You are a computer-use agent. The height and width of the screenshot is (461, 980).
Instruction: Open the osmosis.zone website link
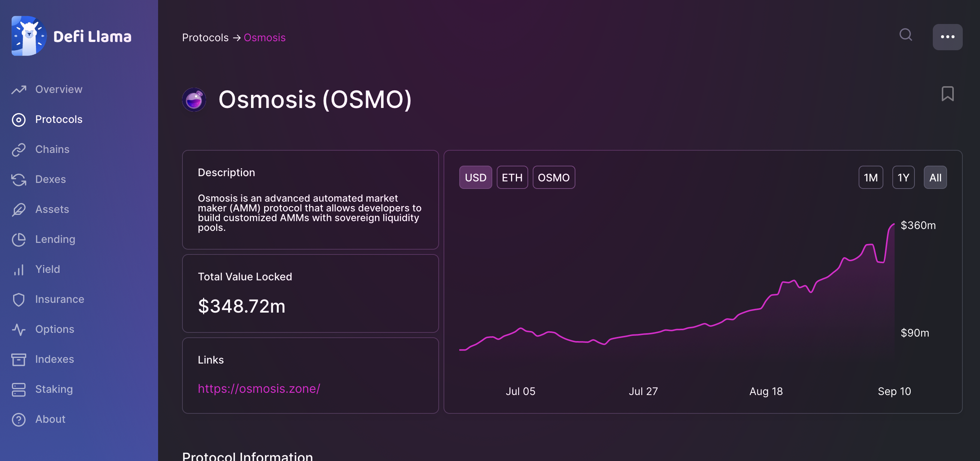(259, 388)
